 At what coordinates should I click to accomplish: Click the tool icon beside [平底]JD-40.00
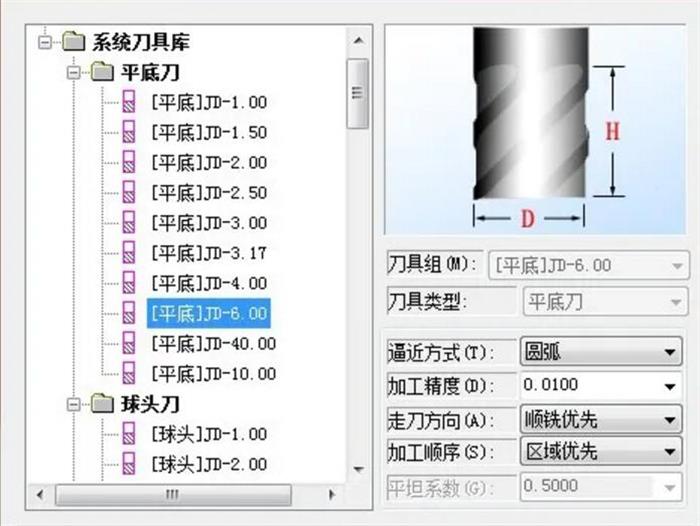point(129,343)
